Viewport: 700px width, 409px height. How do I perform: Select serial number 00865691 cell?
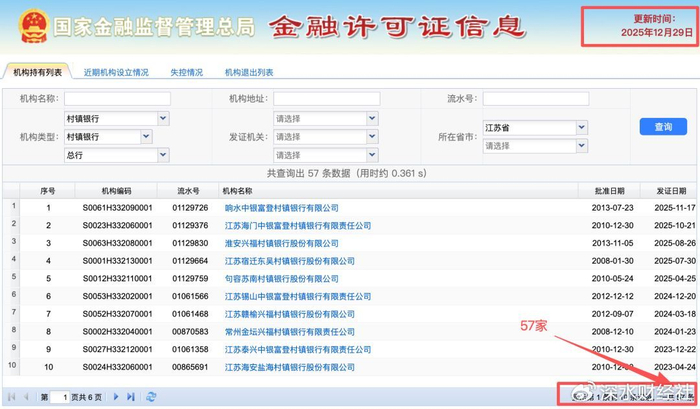click(190, 367)
